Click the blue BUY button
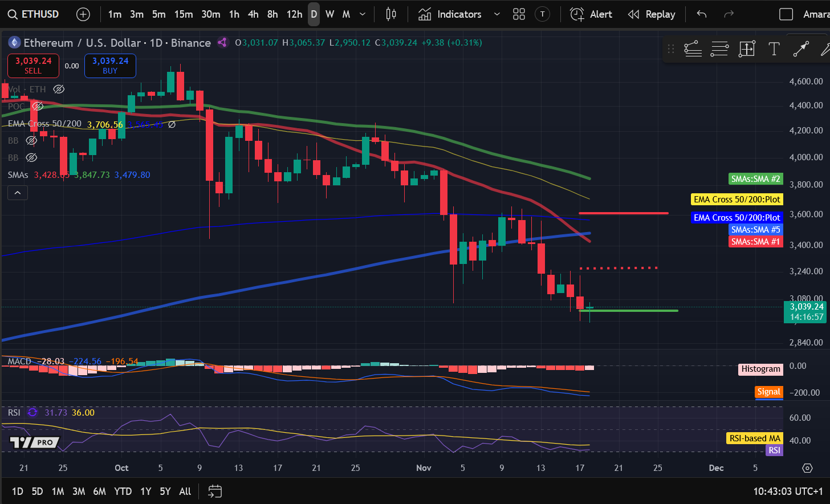Screen dimensions: 830x504 coord(110,66)
